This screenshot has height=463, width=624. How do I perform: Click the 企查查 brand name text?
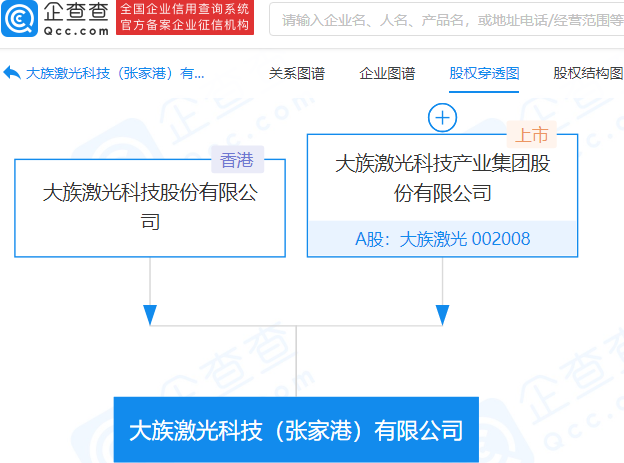(x=76, y=12)
